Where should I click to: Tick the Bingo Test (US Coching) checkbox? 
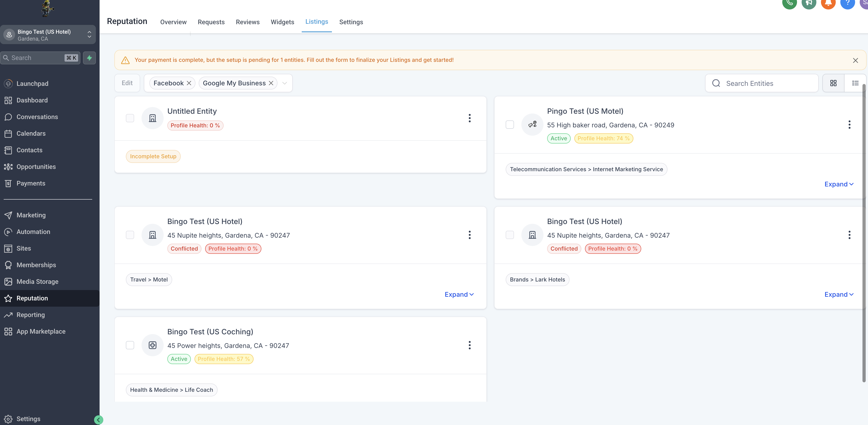[130, 345]
